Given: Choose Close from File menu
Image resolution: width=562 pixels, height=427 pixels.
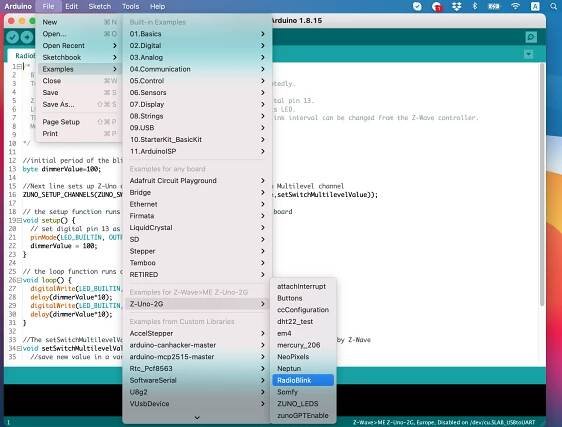Looking at the screenshot, I should [x=80, y=81].
